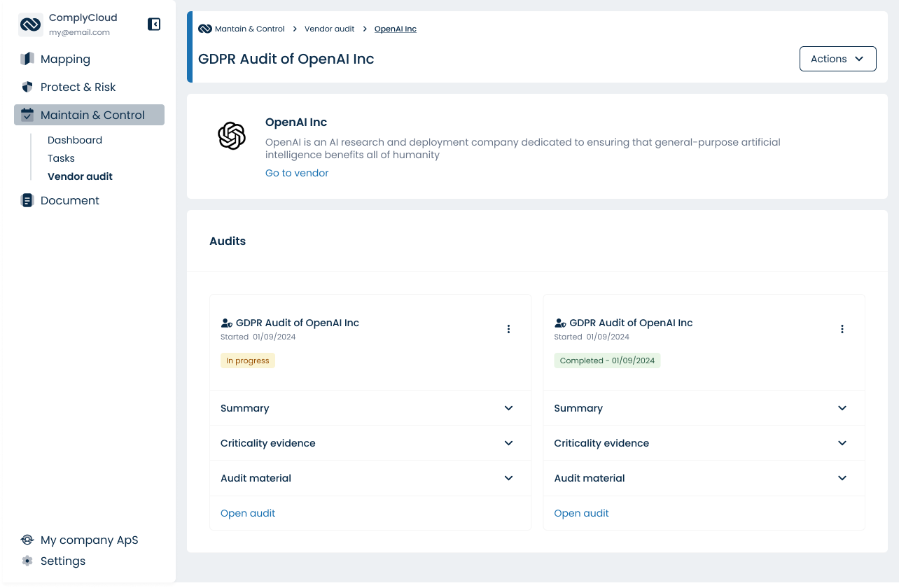Click the OpenAI vendor logo

(x=232, y=136)
